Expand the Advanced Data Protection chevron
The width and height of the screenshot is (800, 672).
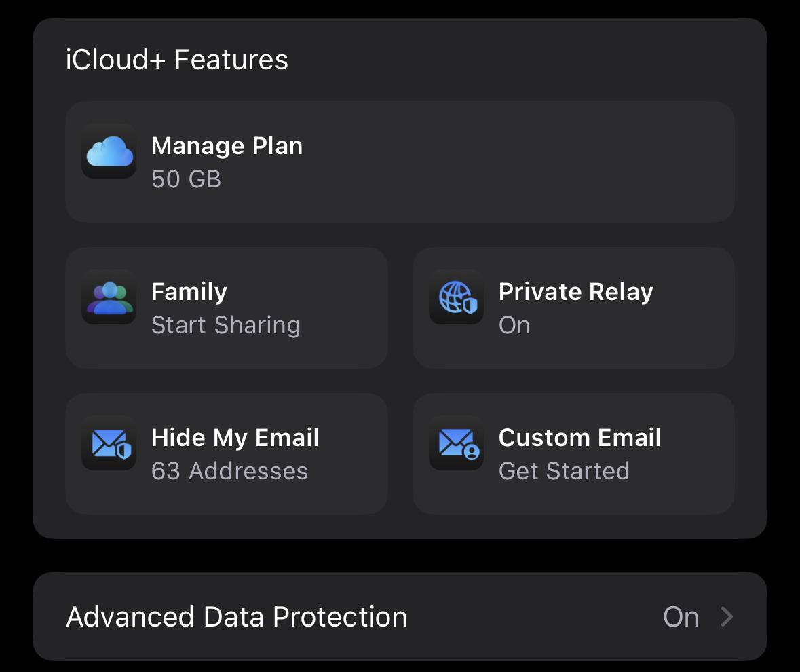(x=727, y=617)
